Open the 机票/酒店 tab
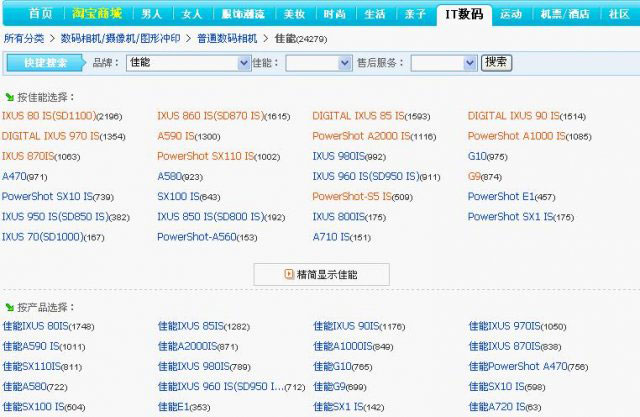 click(x=565, y=14)
